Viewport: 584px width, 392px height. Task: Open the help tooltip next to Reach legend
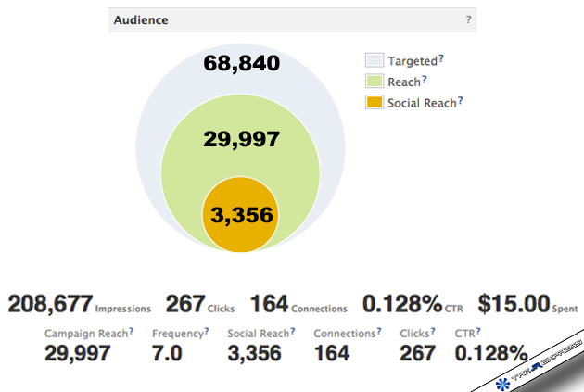coord(425,80)
